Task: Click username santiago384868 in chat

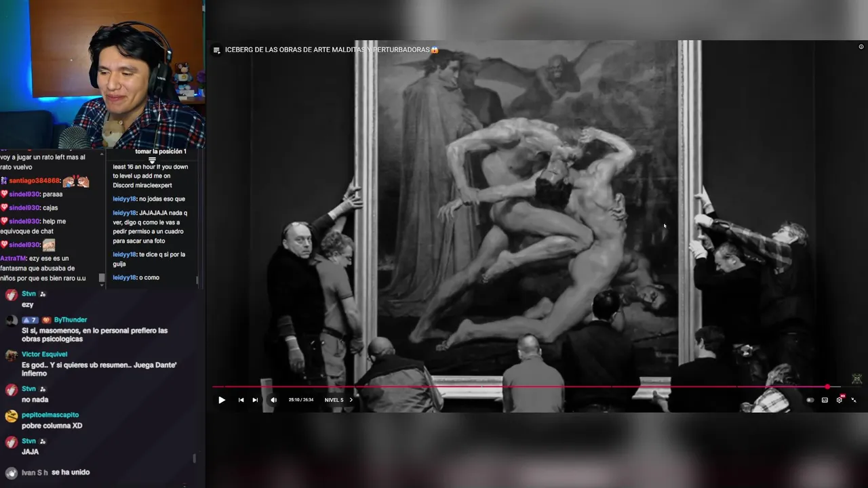Action: [x=34, y=181]
